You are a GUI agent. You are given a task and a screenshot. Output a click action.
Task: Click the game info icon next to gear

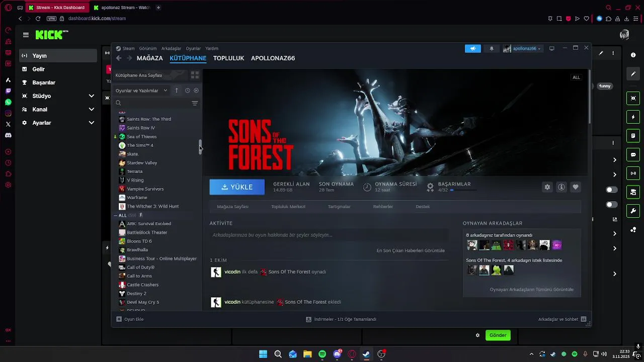click(x=561, y=187)
